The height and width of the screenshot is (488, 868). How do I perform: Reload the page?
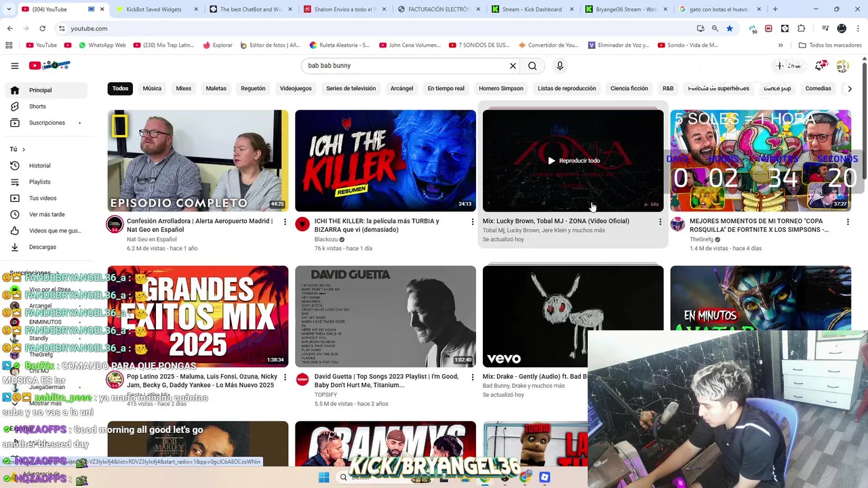42,28
